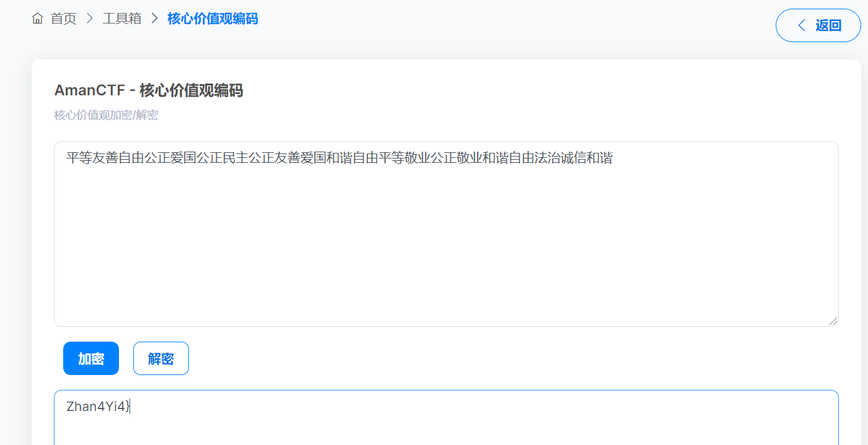Click the 加密 encrypt button
Screen dimensions: 868x445
pos(91,358)
